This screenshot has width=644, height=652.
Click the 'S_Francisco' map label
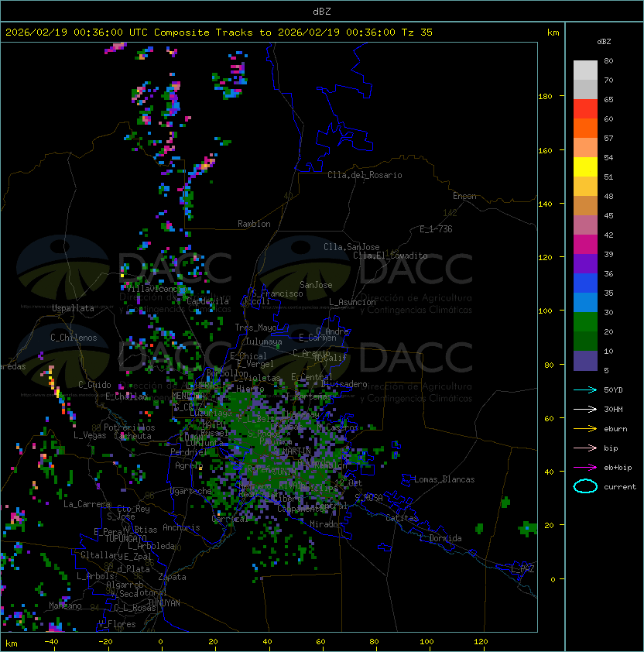[x=277, y=293]
